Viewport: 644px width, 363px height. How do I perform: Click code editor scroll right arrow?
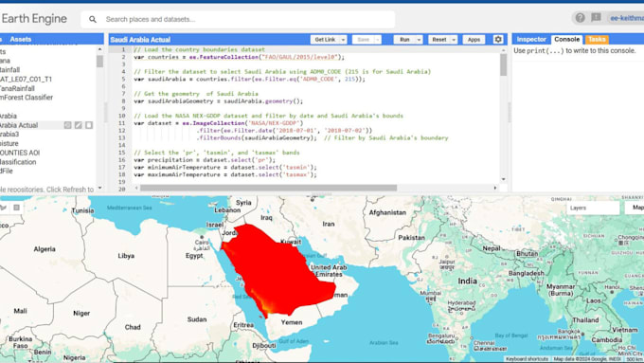[x=495, y=188]
